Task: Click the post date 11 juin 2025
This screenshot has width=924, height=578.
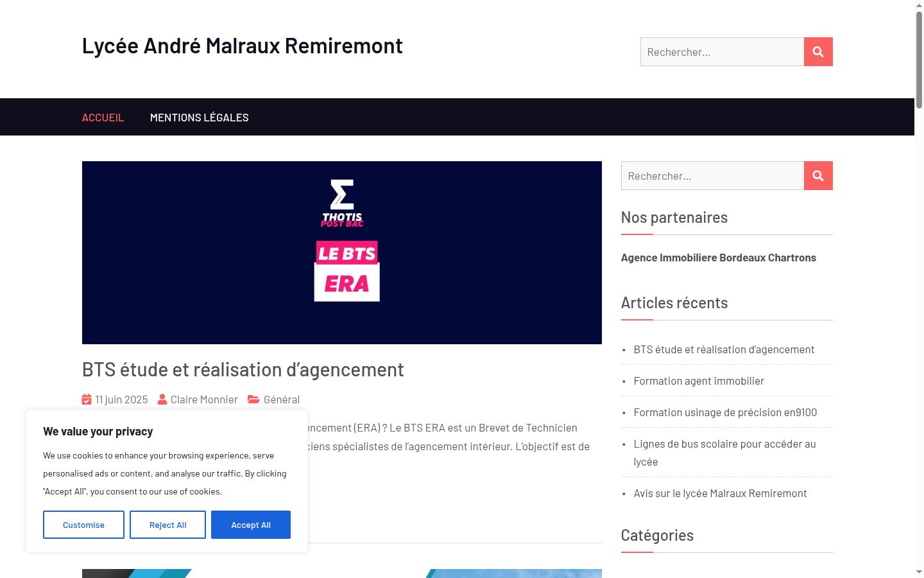Action: click(121, 399)
